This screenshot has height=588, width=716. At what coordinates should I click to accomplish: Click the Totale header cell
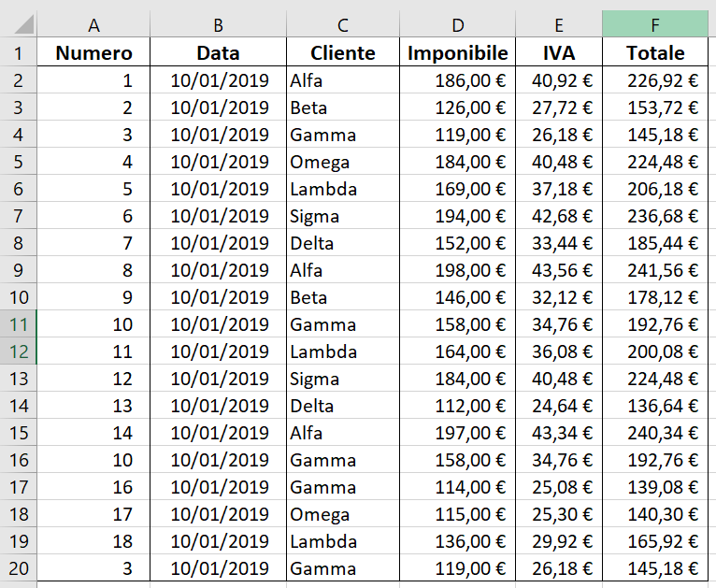click(655, 53)
